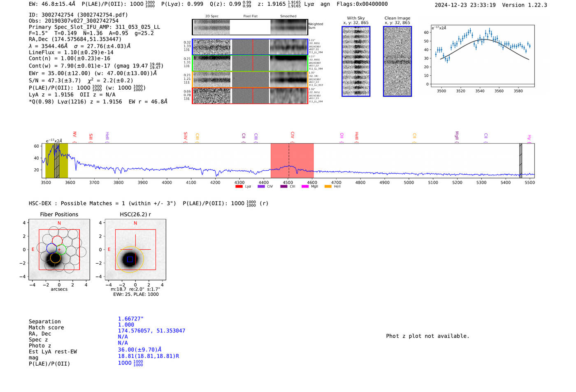Click the green fiber circle in Fiber Positions

tap(61, 250)
